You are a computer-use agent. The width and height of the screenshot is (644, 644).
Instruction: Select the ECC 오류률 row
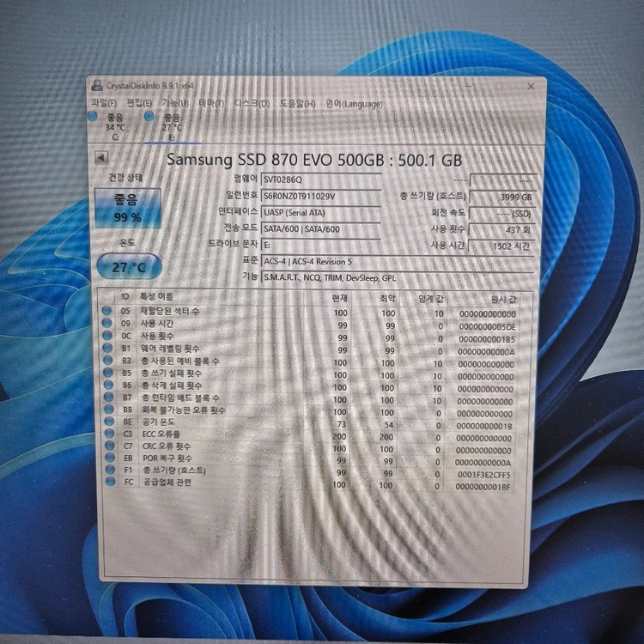coord(310,435)
